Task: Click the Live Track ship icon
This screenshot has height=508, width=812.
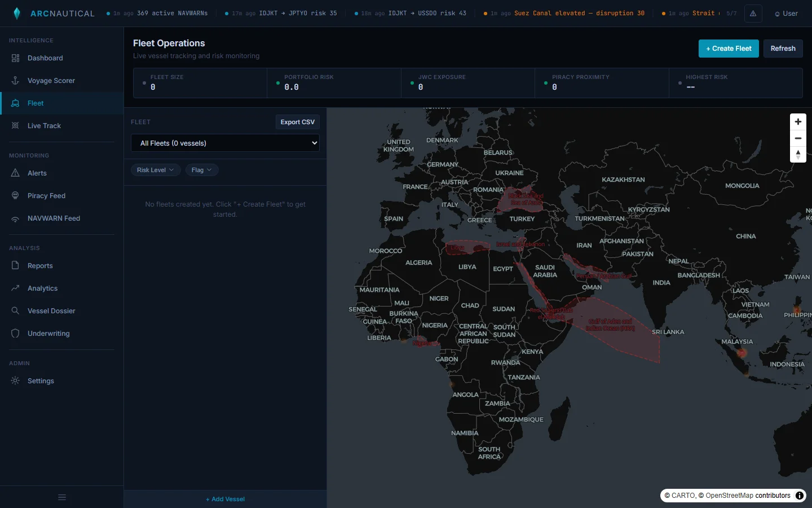Action: [x=15, y=126]
